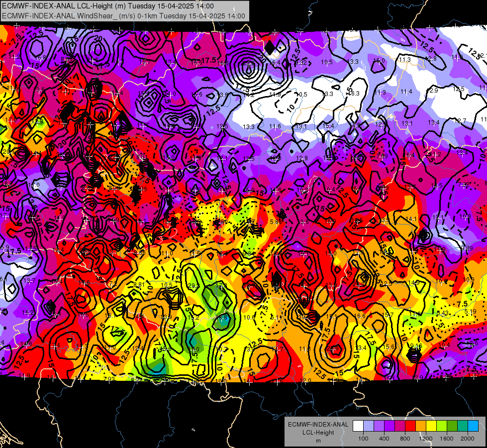Click the red swatch in the legend
The height and width of the screenshot is (448, 487).
pyautogui.click(x=410, y=426)
